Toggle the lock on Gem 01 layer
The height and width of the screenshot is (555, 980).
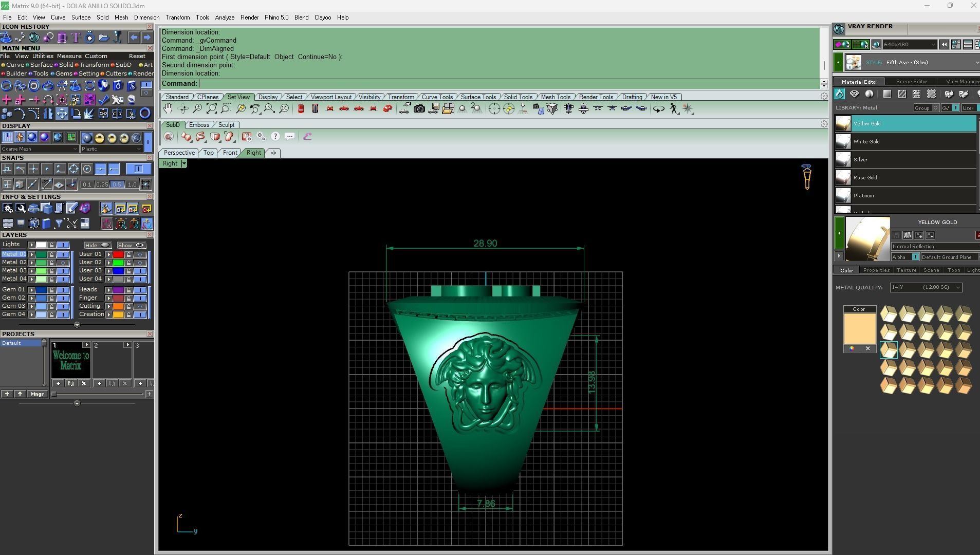tap(51, 290)
